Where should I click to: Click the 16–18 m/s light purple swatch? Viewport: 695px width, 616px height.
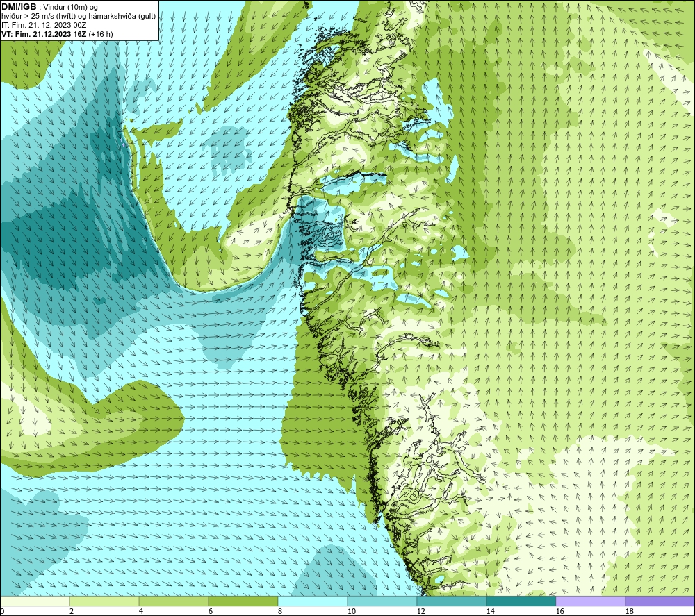(590, 601)
